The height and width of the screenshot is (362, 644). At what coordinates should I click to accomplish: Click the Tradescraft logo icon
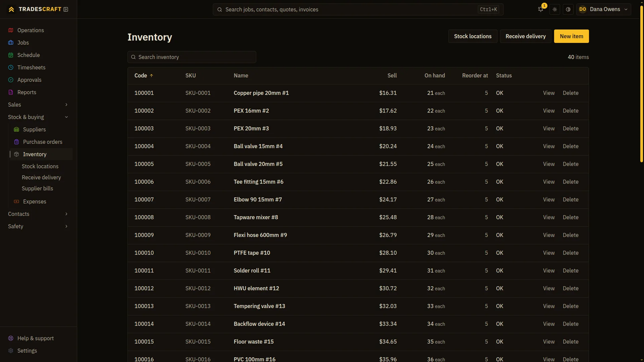click(x=11, y=9)
